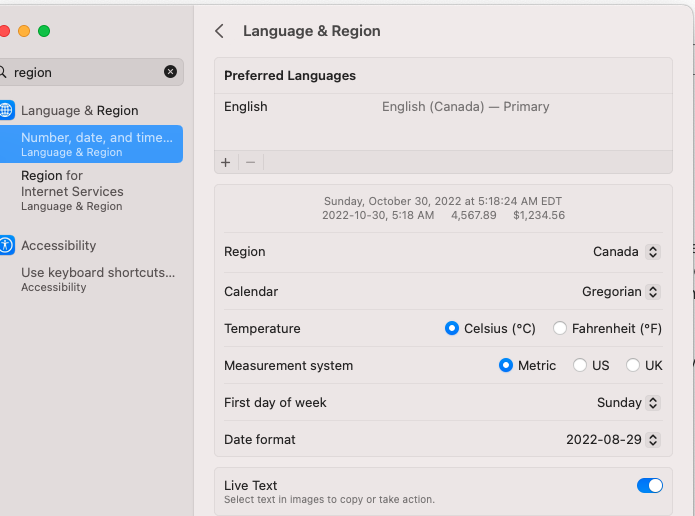This screenshot has width=695, height=516.
Task: Click the Language & Region globe icon
Action: 6,110
